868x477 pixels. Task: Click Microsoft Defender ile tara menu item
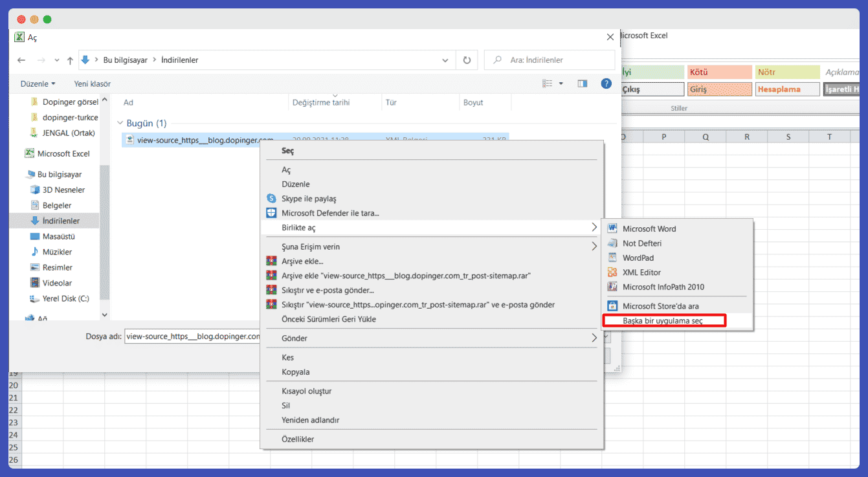(x=432, y=213)
